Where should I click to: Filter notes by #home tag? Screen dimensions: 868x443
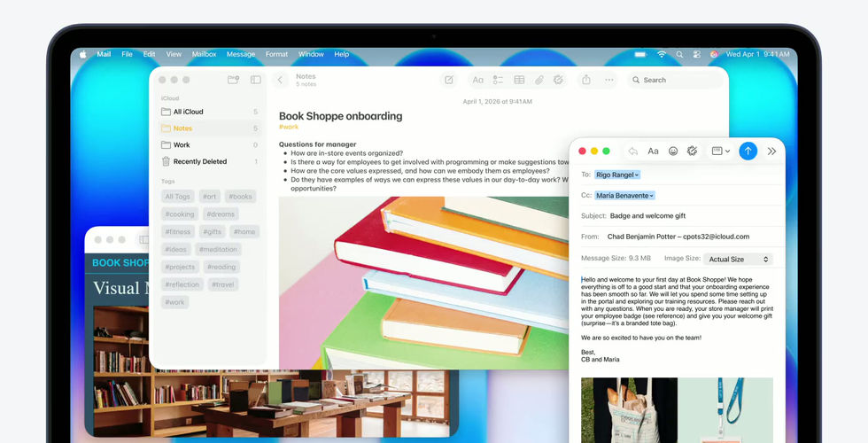coord(244,232)
